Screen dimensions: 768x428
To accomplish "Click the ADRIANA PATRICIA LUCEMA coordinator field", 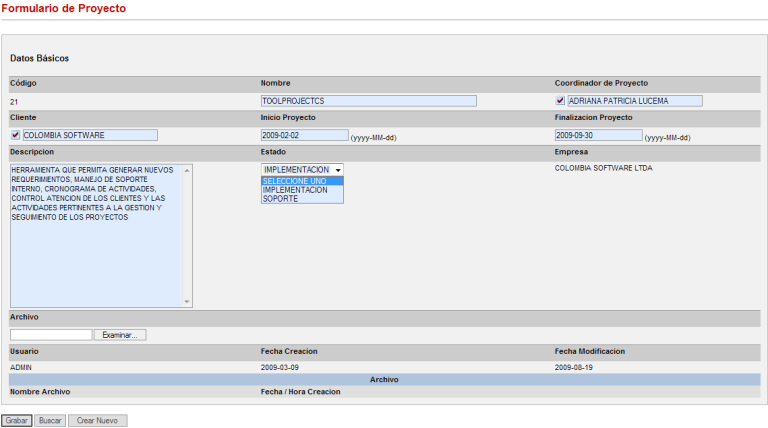I will tap(634, 101).
